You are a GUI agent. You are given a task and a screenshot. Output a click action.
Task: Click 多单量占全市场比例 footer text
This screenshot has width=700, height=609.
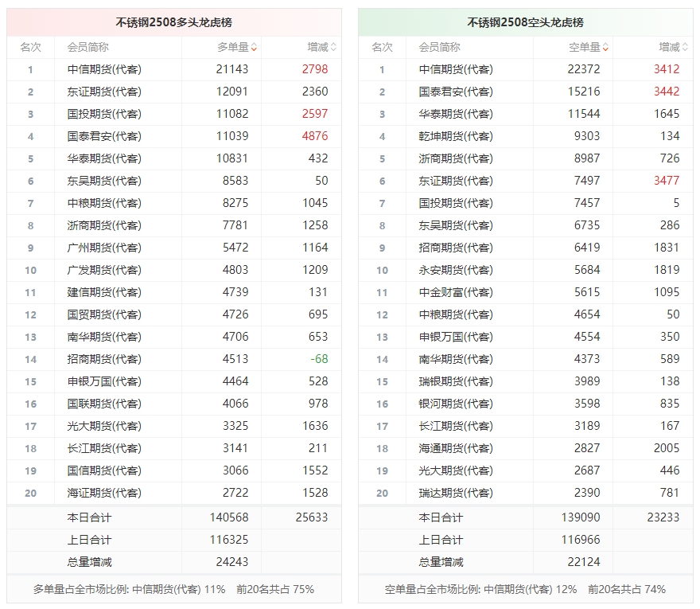click(173, 589)
